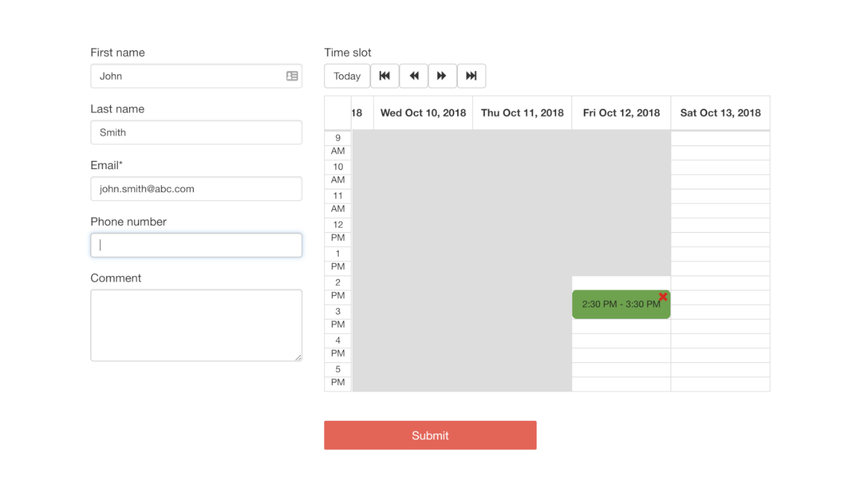This screenshot has height=488, width=868.
Task: Jump to last week with skip-forward icon
Action: (471, 76)
